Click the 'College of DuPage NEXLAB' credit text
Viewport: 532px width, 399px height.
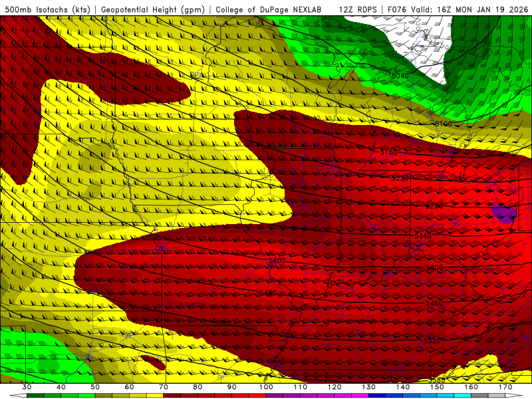pyautogui.click(x=269, y=9)
